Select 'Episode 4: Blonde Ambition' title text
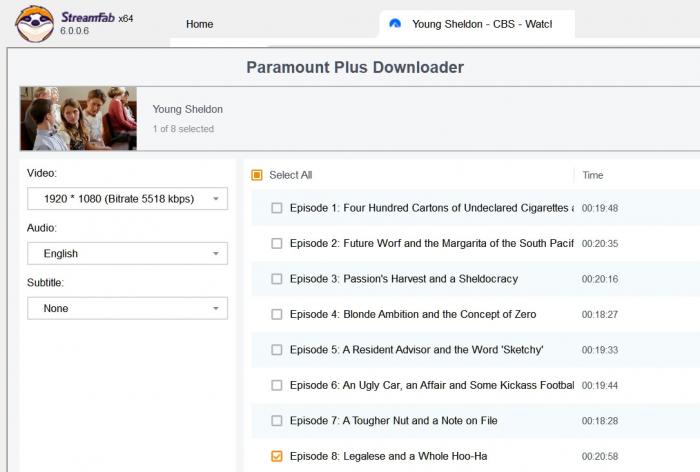Image resolution: width=700 pixels, height=472 pixels. (x=413, y=314)
